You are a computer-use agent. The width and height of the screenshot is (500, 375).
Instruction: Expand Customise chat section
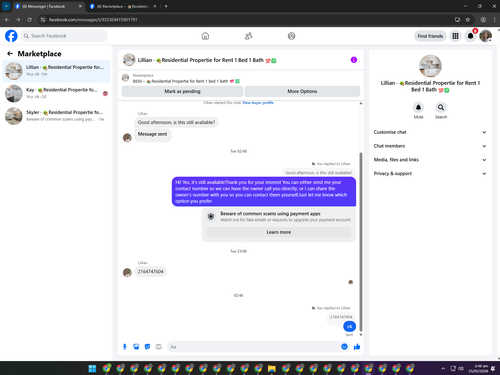point(429,132)
